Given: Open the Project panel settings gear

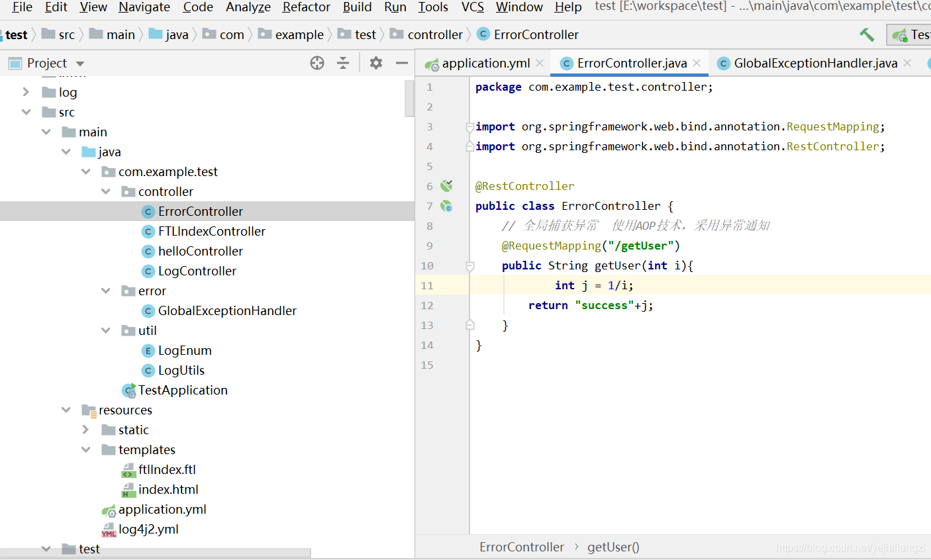Looking at the screenshot, I should (x=376, y=63).
